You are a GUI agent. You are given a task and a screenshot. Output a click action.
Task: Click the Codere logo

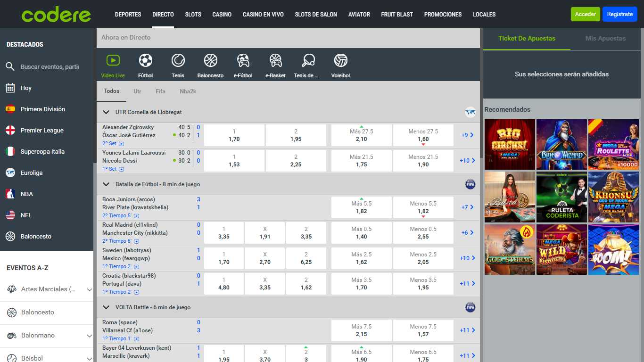(x=56, y=14)
